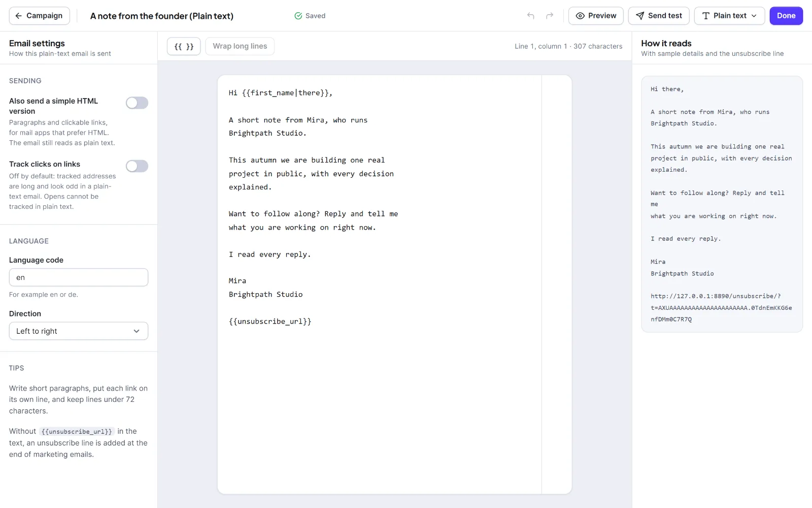This screenshot has height=508, width=812.
Task: Click the 'Email settings' heading
Action: pos(37,44)
